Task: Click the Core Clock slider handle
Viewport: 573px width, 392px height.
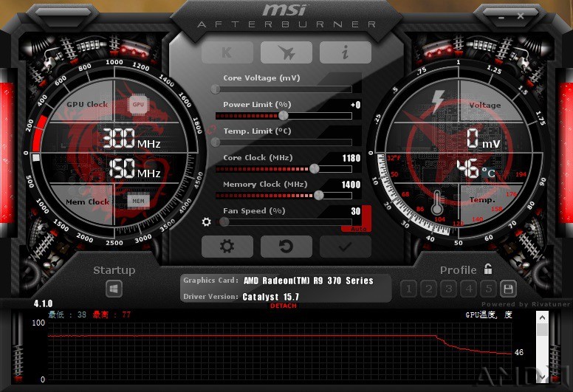Action: (x=315, y=169)
